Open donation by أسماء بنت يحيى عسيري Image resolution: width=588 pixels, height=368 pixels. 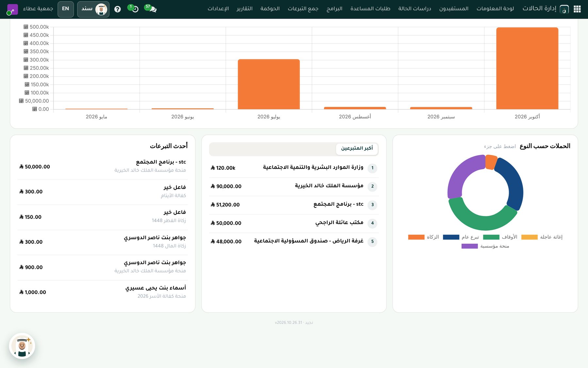[103, 292]
